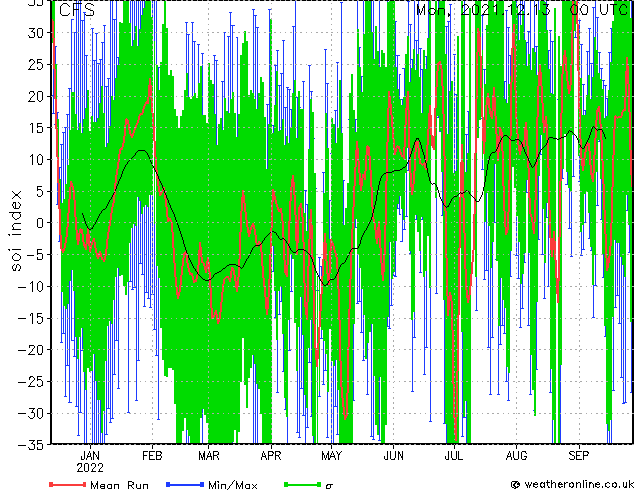Click the -15 value on y-axis
The height and width of the screenshot is (490, 634).
[x=30, y=318]
